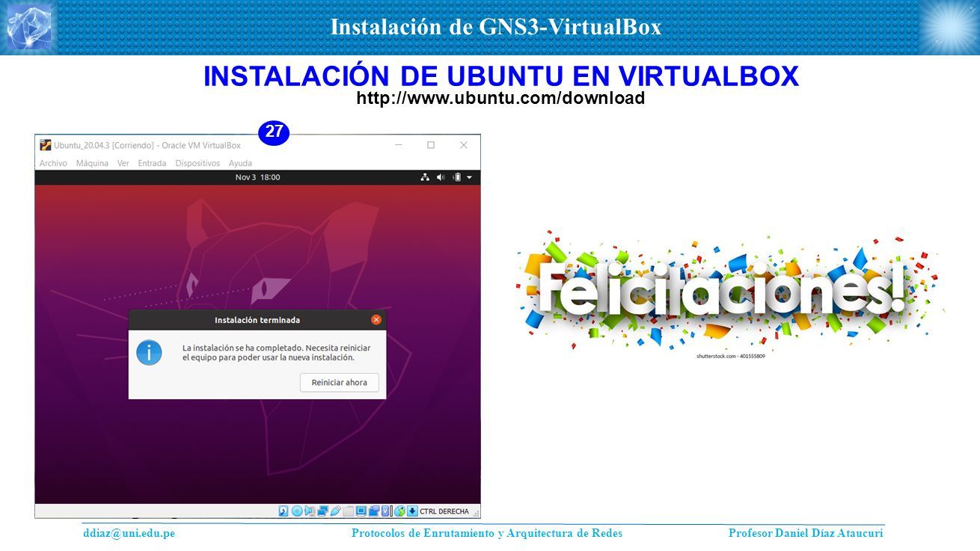
Task: Click the blue information icon in dialog
Action: coord(149,352)
